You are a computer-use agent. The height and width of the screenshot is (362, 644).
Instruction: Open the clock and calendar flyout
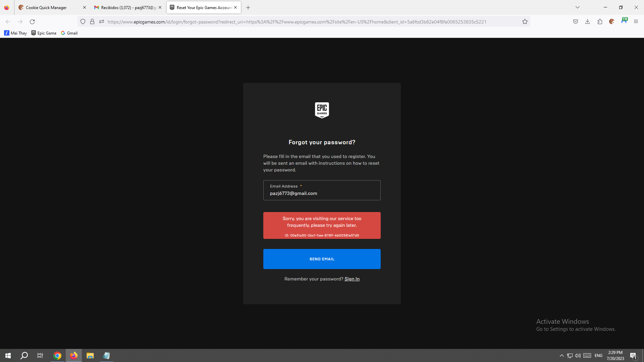(x=615, y=356)
